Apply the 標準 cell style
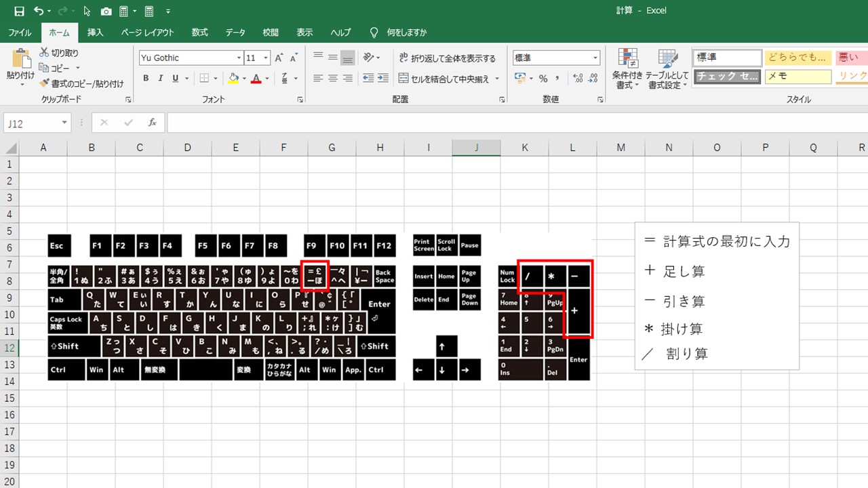The height and width of the screenshot is (488, 868). click(x=728, y=58)
